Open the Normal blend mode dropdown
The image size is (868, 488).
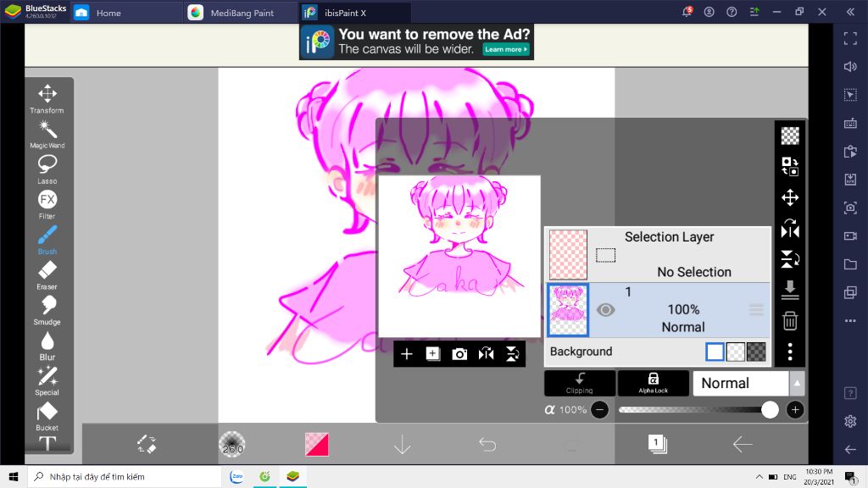[741, 383]
